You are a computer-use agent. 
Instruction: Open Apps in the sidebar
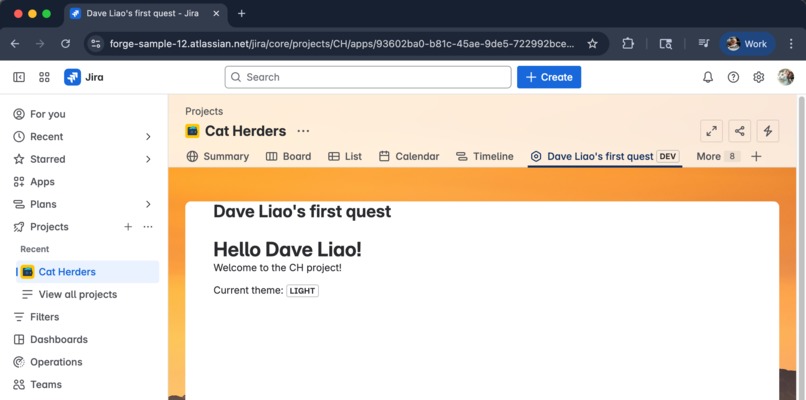tap(86, 181)
